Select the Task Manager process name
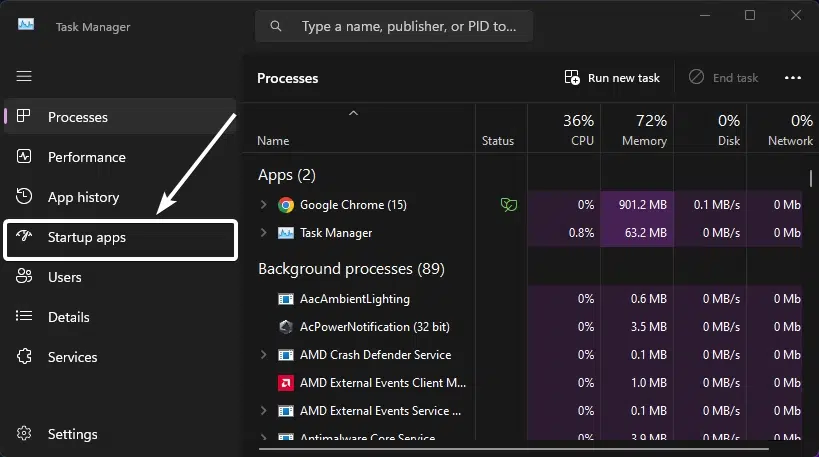Screen dimensions: 819x457 click(x=336, y=233)
